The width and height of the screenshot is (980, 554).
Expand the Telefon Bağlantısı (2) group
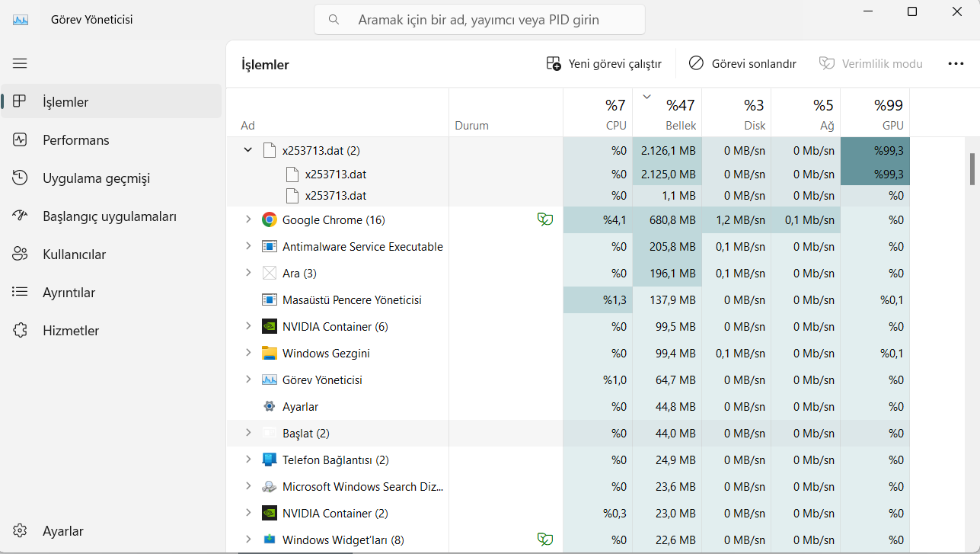247,460
